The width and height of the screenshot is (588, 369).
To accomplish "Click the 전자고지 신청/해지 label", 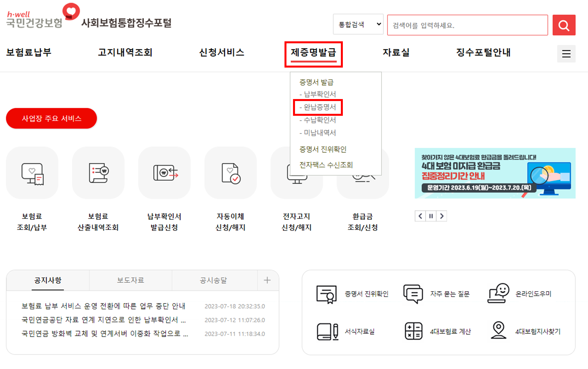I will [x=297, y=222].
